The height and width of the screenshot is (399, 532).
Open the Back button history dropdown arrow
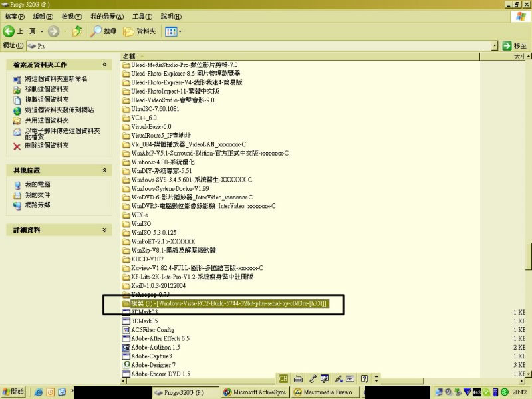click(x=41, y=31)
